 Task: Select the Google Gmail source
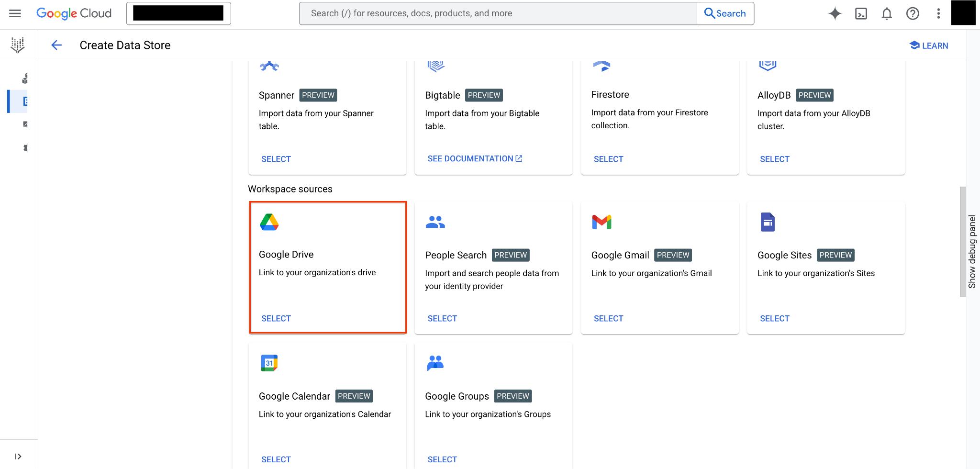point(608,318)
